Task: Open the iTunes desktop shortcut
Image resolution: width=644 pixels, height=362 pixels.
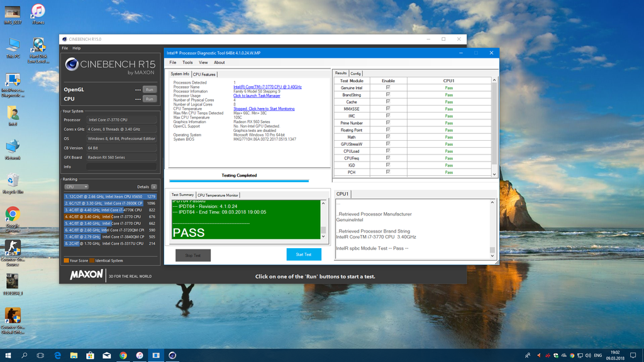Action: (x=38, y=14)
